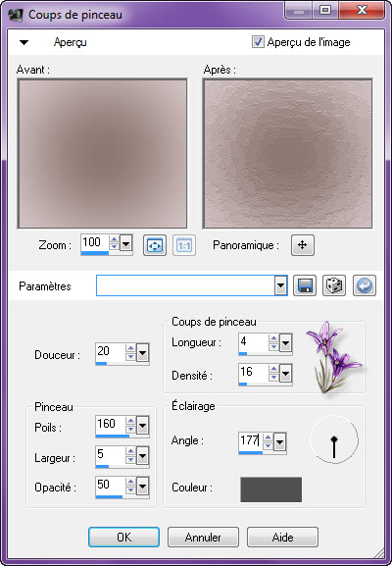Click the Panoramique pan arrows icon
Image resolution: width=392 pixels, height=566 pixels.
pos(303,245)
